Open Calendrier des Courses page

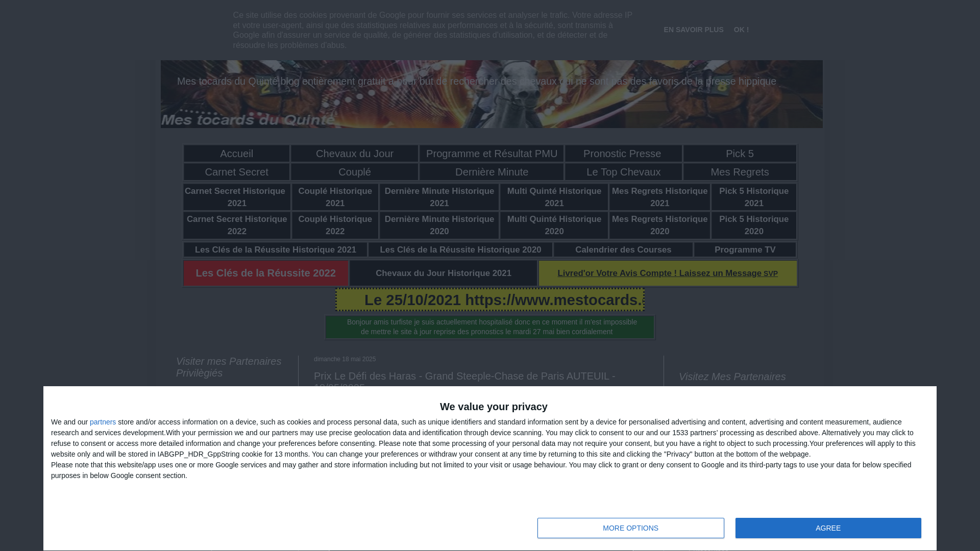coord(623,249)
